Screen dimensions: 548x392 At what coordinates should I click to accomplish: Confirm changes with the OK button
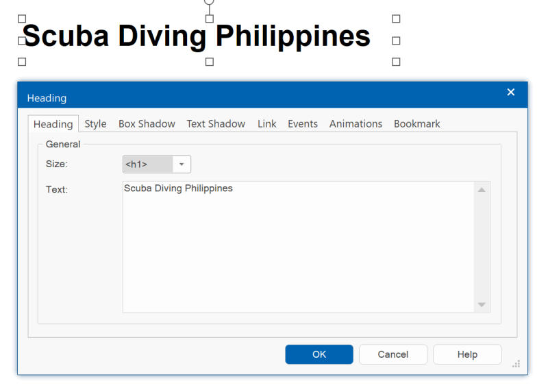point(319,354)
